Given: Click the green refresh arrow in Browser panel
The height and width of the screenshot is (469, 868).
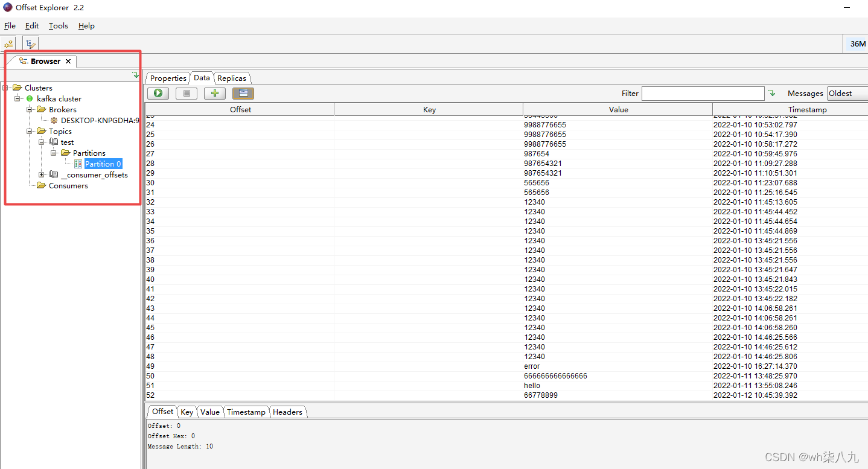Looking at the screenshot, I should click(135, 75).
